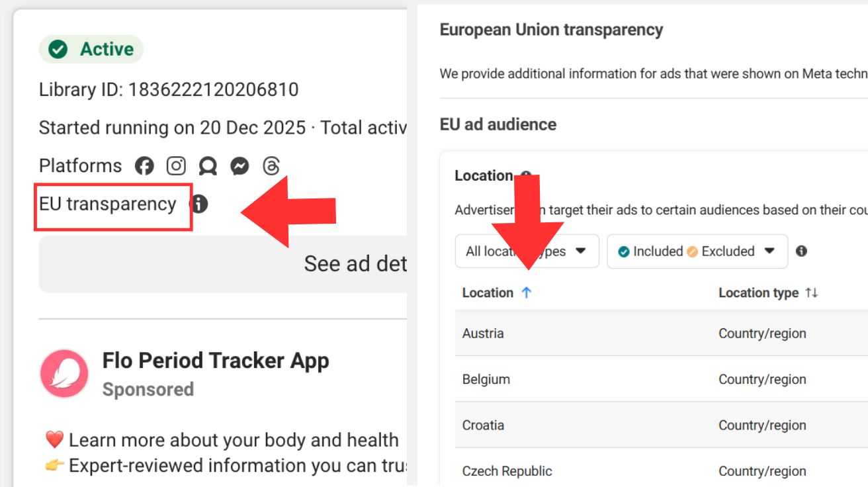868x487 pixels.
Task: Click the Instagram platform icon
Action: click(x=176, y=166)
